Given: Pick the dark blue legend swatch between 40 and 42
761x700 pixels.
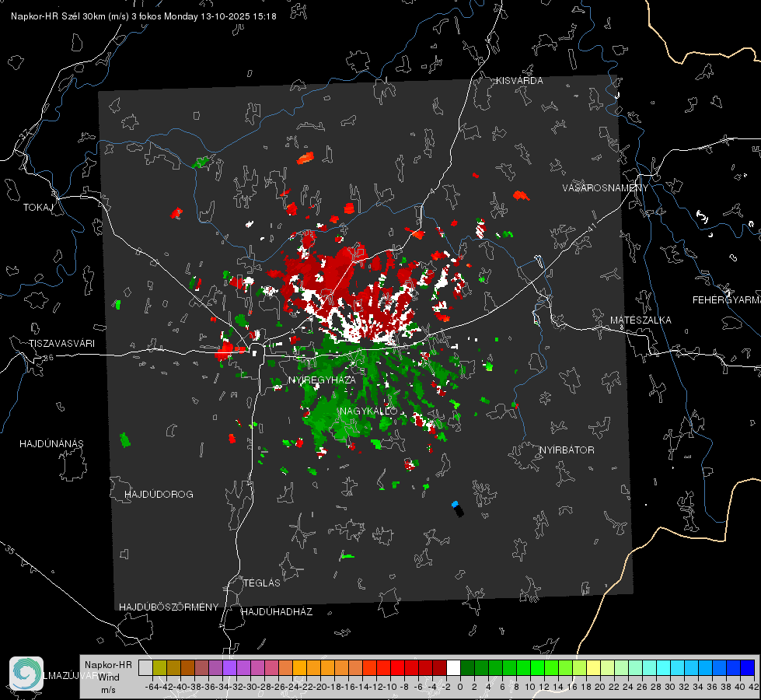Looking at the screenshot, I should [748, 667].
